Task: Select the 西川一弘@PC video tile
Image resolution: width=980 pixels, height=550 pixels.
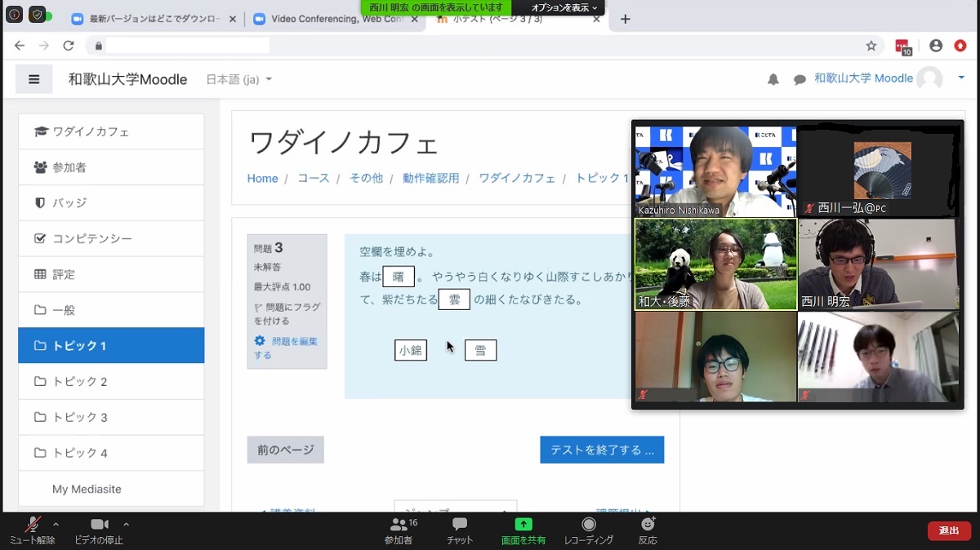Action: tap(878, 171)
